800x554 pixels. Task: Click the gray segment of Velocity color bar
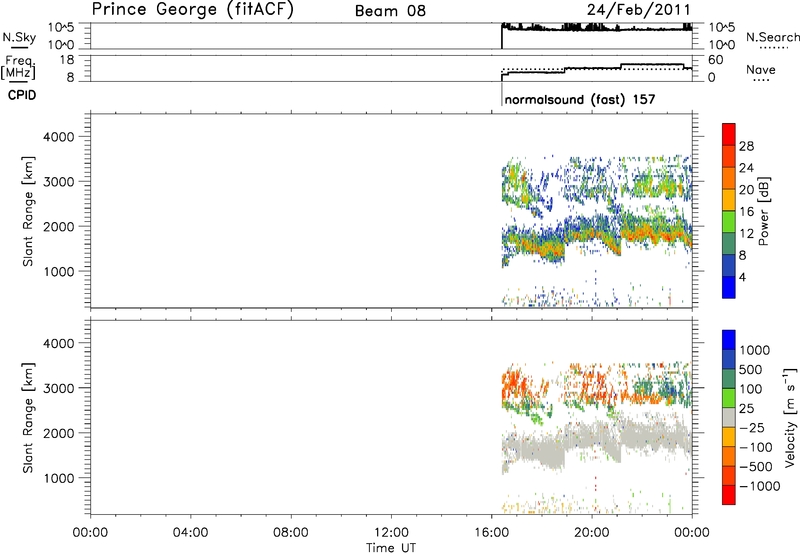[x=729, y=418]
